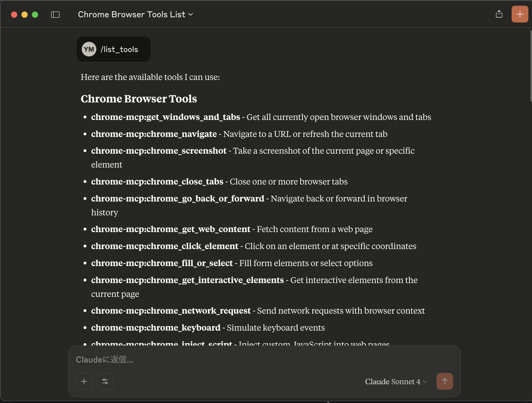The height and width of the screenshot is (403, 532).
Task: Open the tools sliders icon beside attachment button
Action: (x=105, y=381)
